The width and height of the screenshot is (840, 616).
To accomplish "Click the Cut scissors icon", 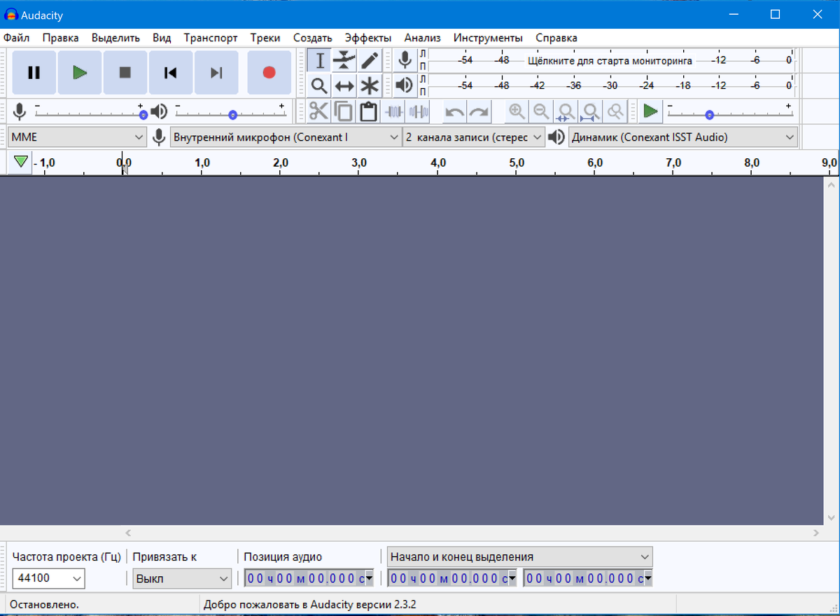I will pyautogui.click(x=318, y=111).
